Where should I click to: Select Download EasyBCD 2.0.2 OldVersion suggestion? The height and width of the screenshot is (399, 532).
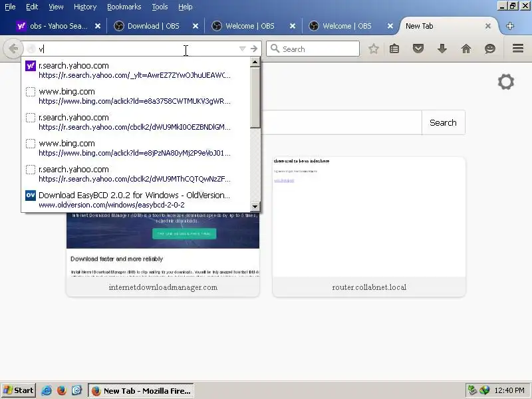pyautogui.click(x=136, y=200)
